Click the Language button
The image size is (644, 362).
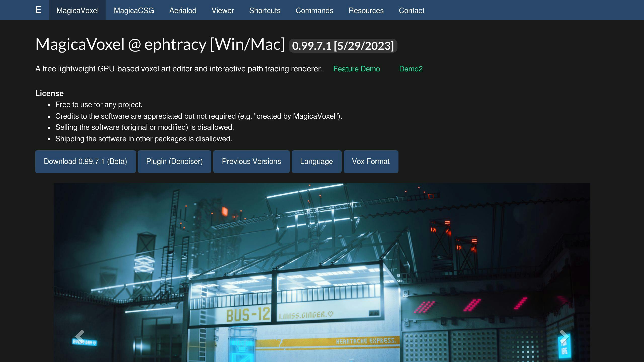tap(316, 161)
